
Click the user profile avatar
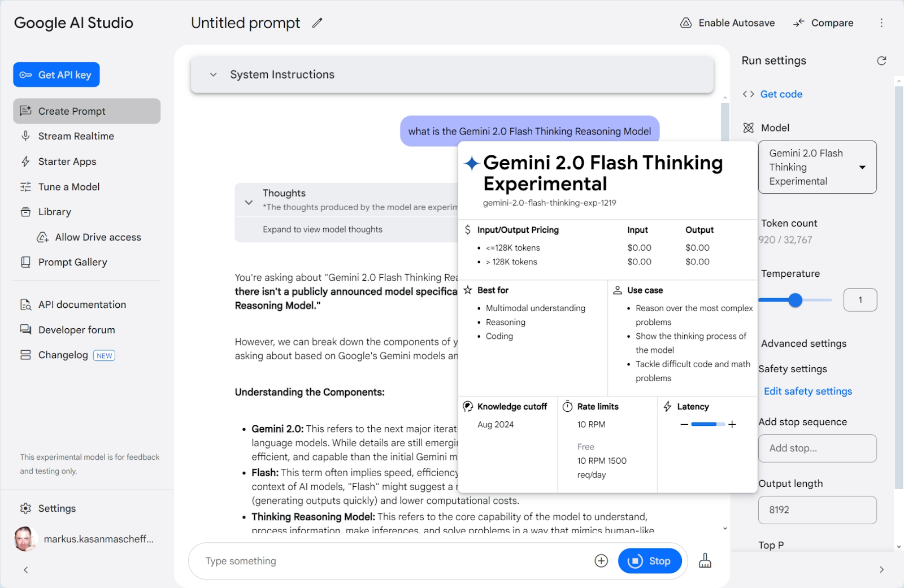[25, 539]
